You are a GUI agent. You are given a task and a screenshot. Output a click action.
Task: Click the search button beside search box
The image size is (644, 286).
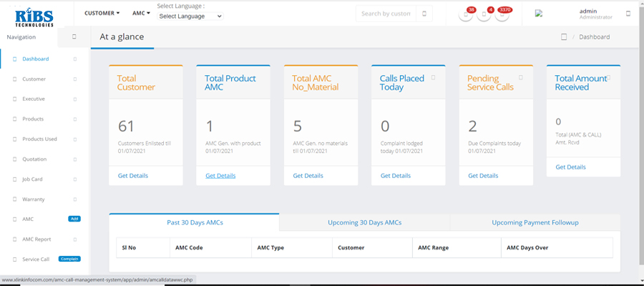(x=425, y=14)
